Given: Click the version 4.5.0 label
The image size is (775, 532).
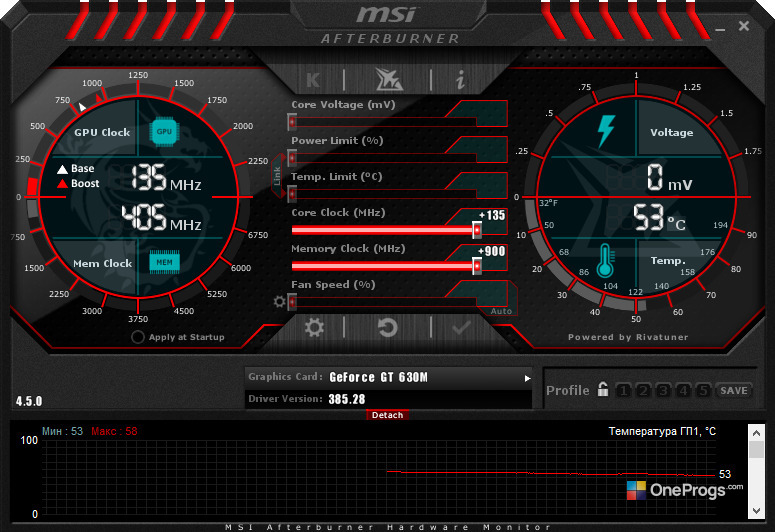Looking at the screenshot, I should [x=29, y=401].
